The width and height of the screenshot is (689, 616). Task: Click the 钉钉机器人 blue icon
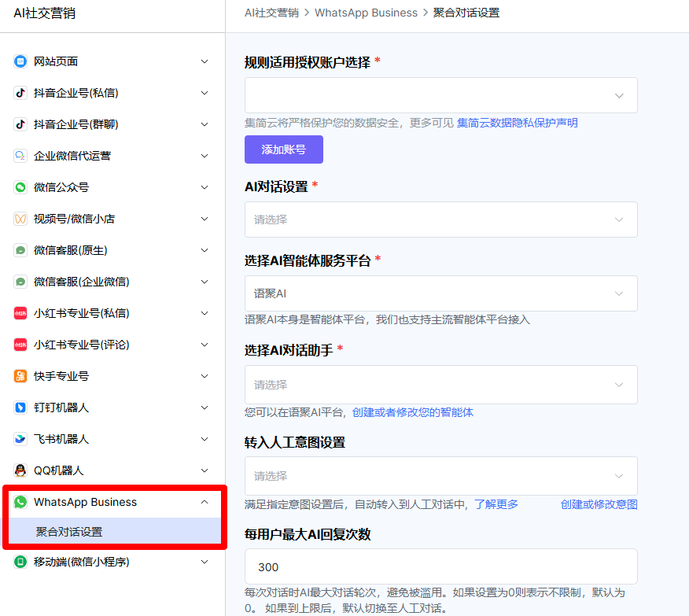pyautogui.click(x=20, y=408)
